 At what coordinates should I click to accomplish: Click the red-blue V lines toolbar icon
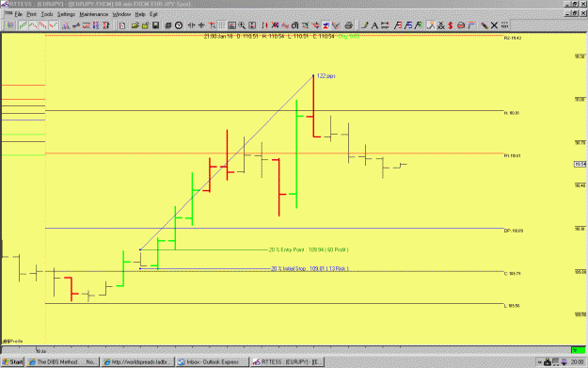tap(336, 25)
